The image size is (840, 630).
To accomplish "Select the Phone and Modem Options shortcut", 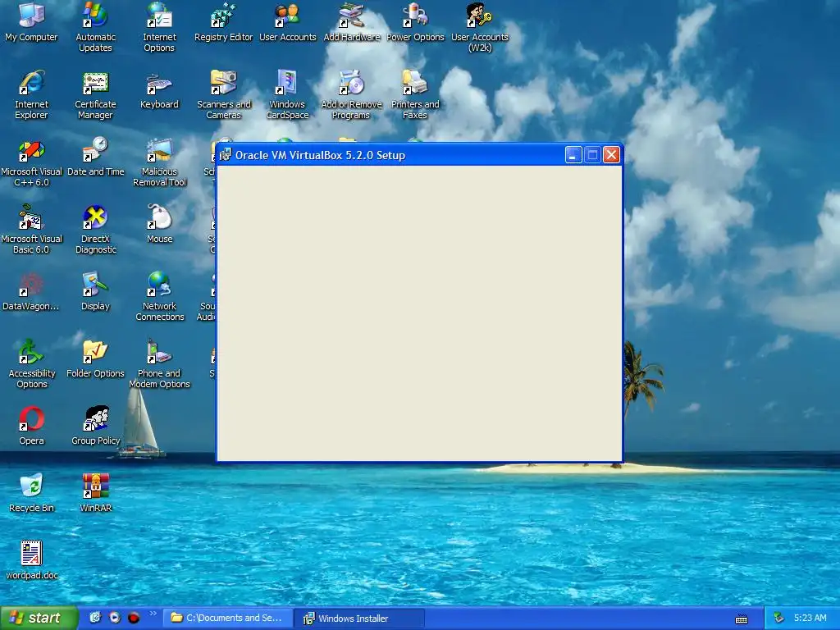I will [x=159, y=363].
